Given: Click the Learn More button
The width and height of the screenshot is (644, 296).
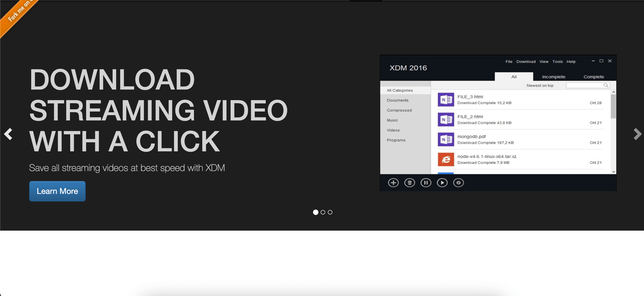Looking at the screenshot, I should coord(57,191).
